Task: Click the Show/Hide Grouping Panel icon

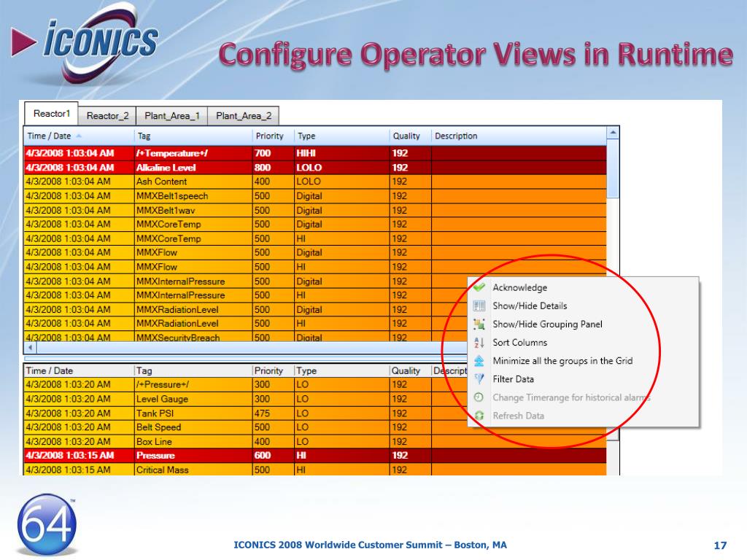Action: point(479,324)
